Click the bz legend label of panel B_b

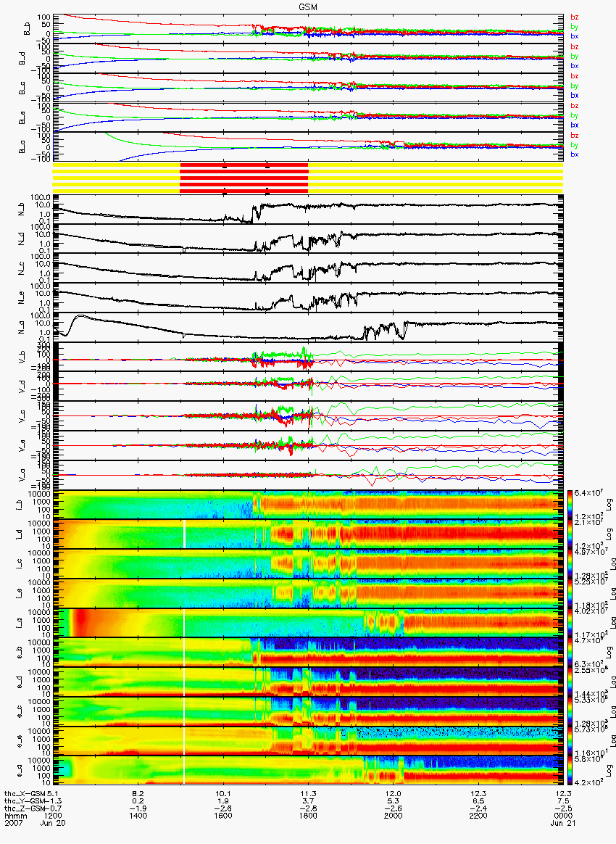(x=575, y=17)
